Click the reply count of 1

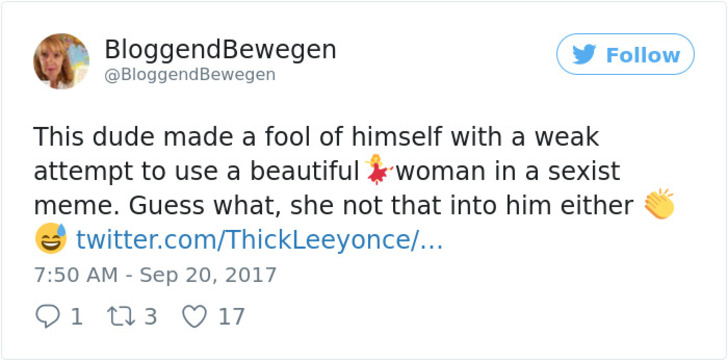(x=76, y=317)
